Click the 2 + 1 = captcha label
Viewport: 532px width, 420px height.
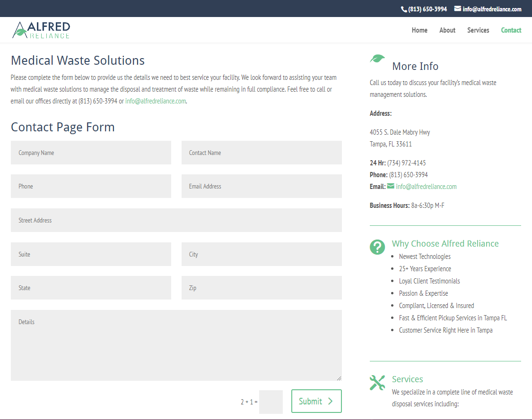click(249, 402)
